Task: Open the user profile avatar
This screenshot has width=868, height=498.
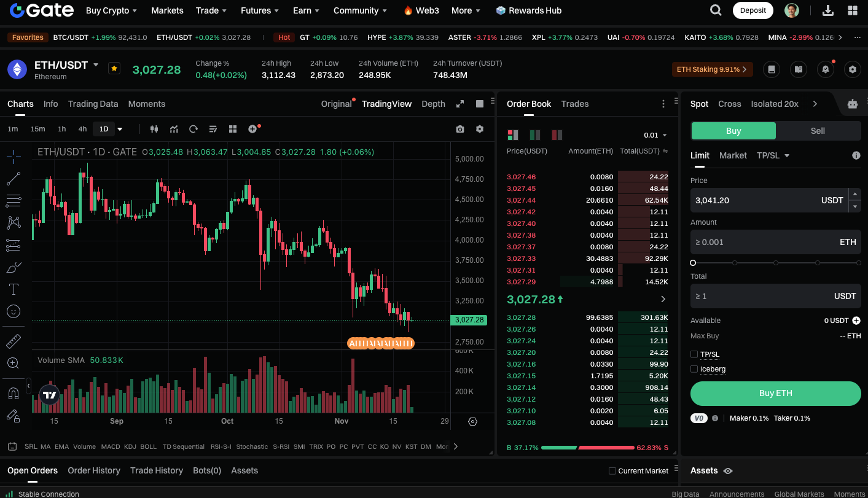Action: [792, 10]
